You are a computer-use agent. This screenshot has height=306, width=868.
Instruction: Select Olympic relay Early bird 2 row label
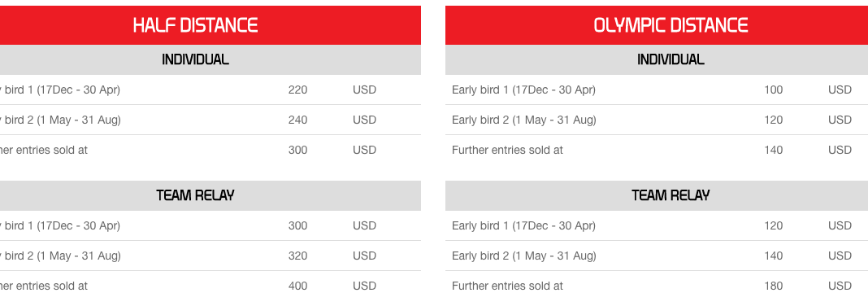click(x=523, y=256)
